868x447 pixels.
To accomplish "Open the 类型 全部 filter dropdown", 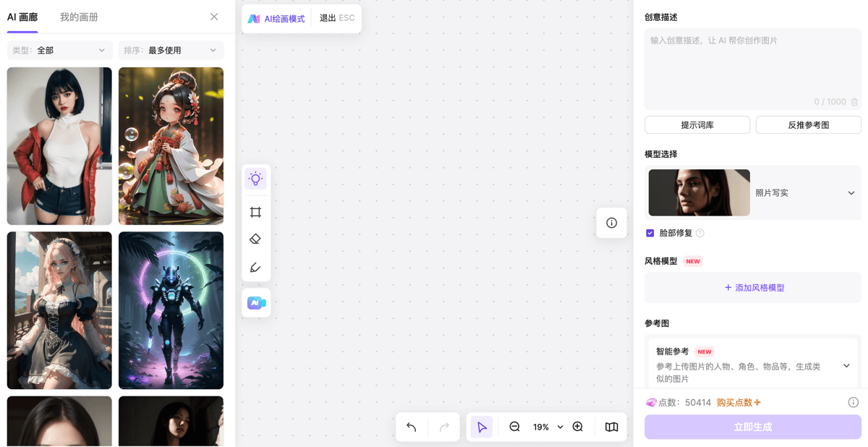I will point(59,50).
